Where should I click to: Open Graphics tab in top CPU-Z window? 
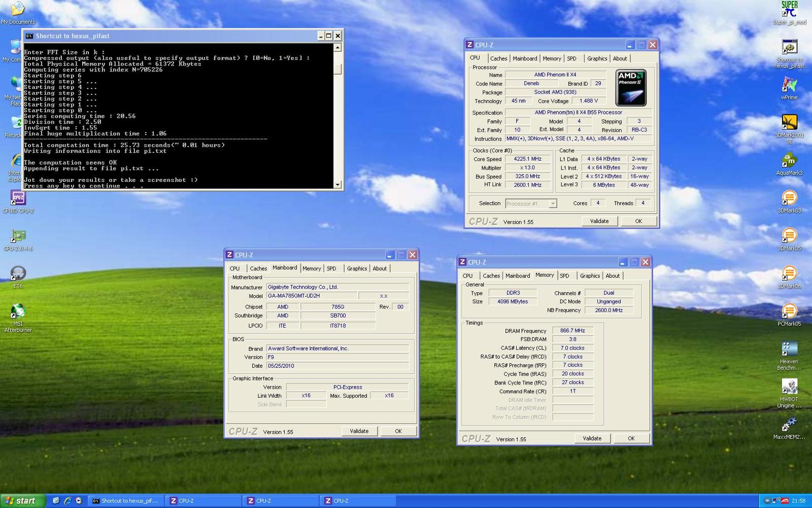coord(597,58)
